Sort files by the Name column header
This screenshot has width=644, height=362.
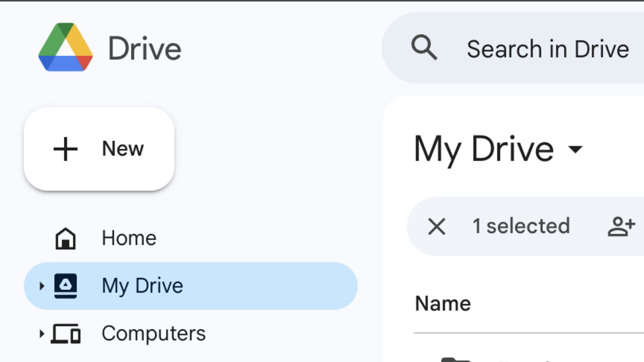443,303
